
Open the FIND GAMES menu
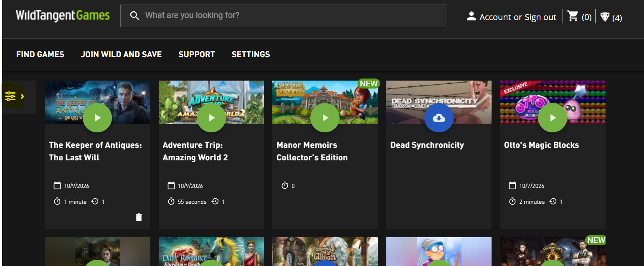pos(40,54)
